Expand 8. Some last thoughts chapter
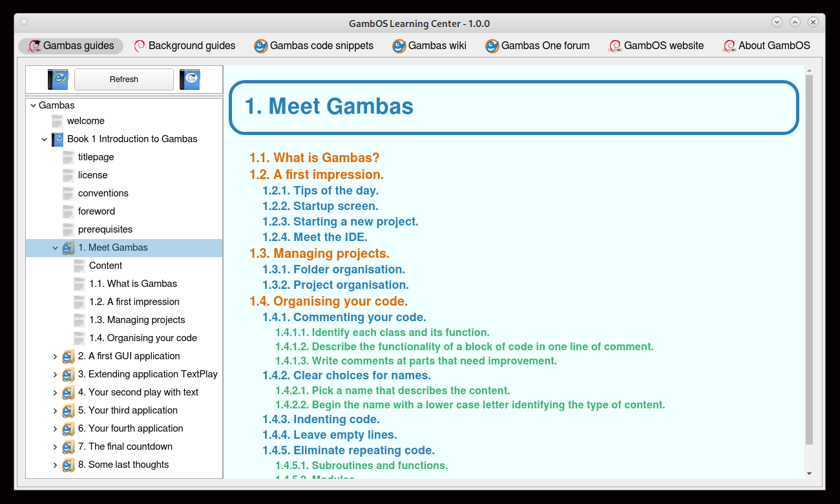840x504 pixels. point(56,465)
